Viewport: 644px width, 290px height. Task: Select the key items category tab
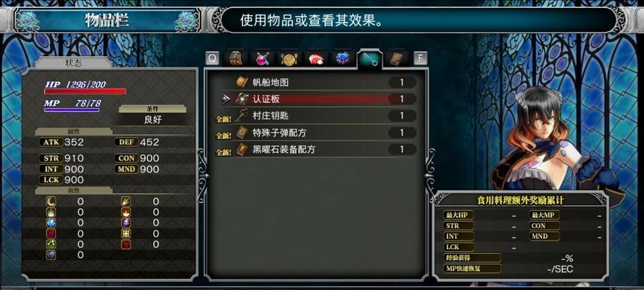point(369,60)
